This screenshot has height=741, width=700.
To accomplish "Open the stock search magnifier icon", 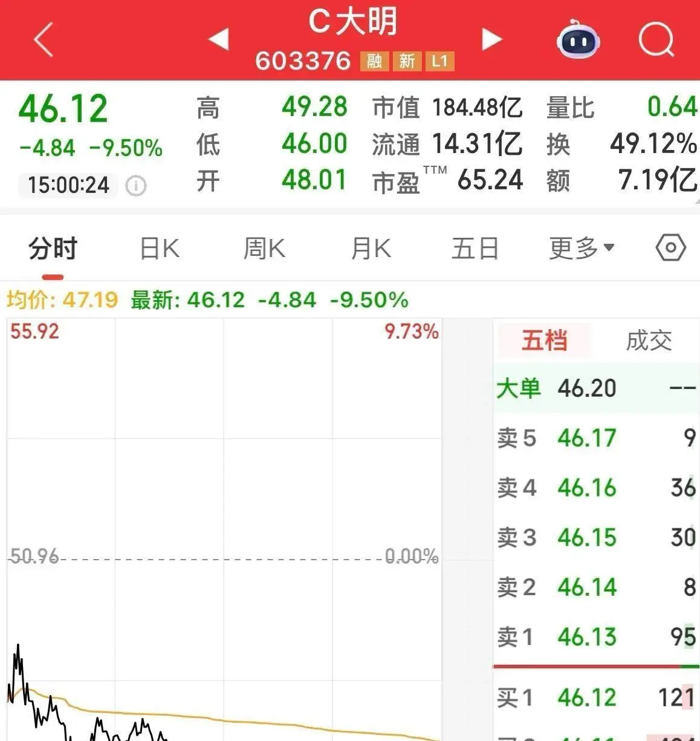I will (x=656, y=40).
